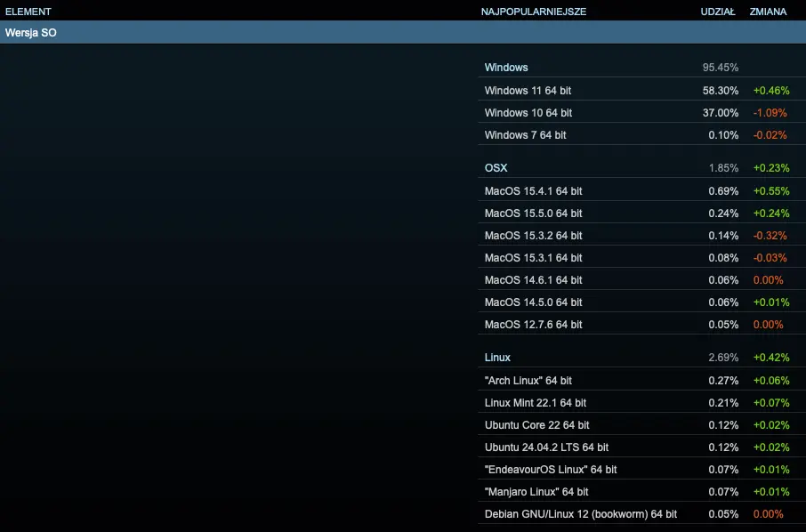
Task: Select the MacOS 15.3.2 64 bit row
Action: click(642, 236)
